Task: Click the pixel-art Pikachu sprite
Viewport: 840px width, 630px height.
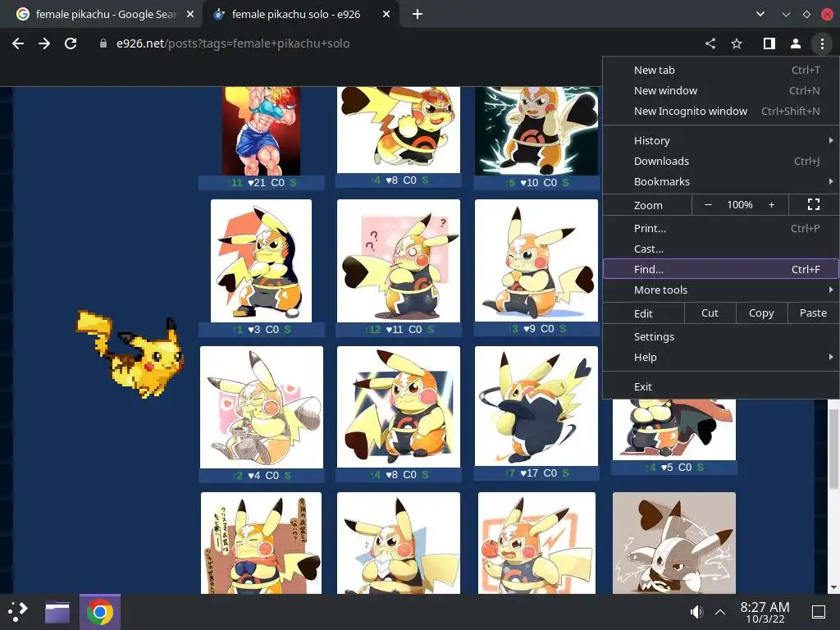Action: click(130, 354)
